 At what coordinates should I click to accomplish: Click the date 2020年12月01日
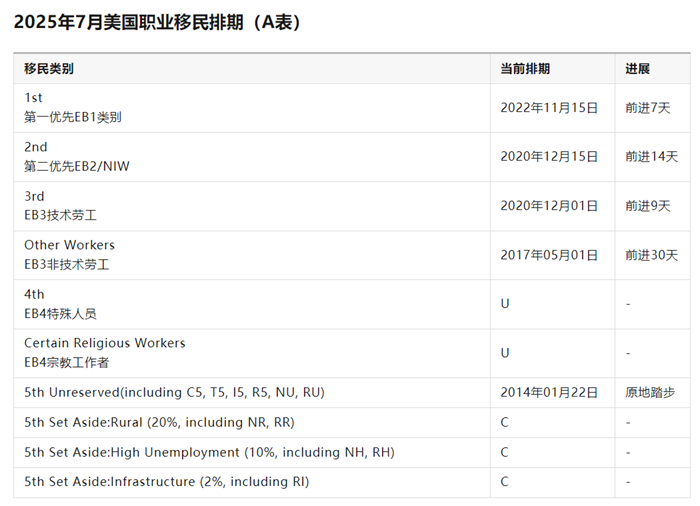coord(549,206)
